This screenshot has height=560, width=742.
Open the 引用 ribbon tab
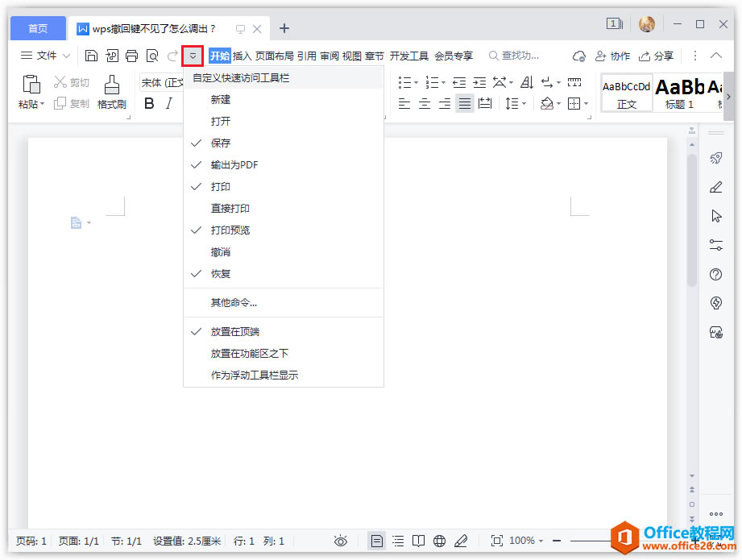click(x=307, y=56)
